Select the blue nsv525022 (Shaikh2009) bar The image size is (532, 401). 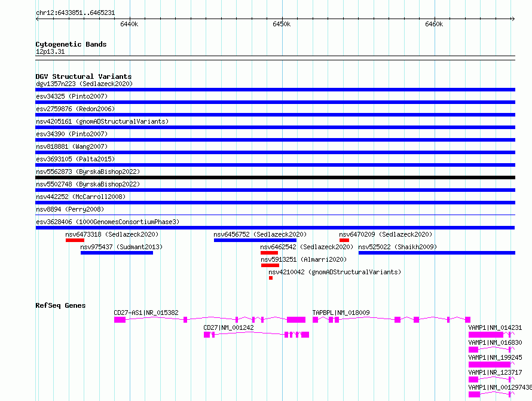[x=437, y=253]
